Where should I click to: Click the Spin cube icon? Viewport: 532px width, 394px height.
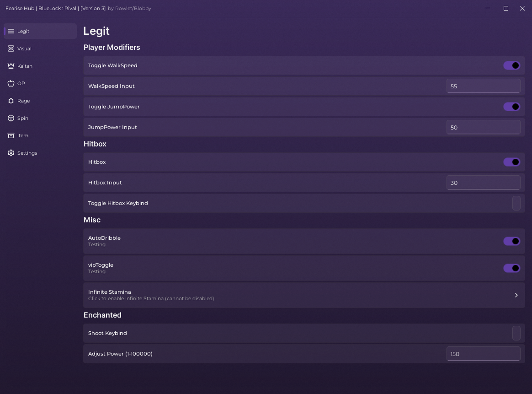point(11,118)
